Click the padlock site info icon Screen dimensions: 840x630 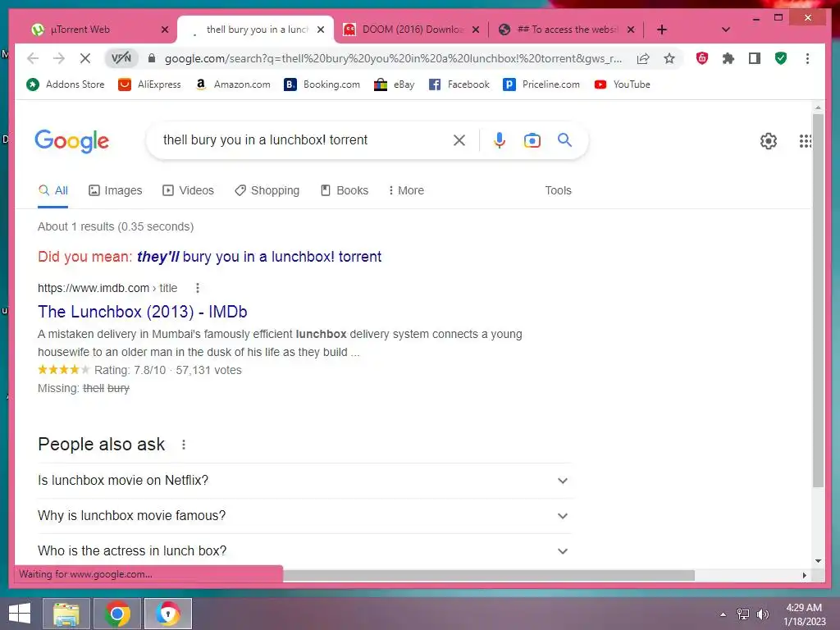(x=152, y=58)
